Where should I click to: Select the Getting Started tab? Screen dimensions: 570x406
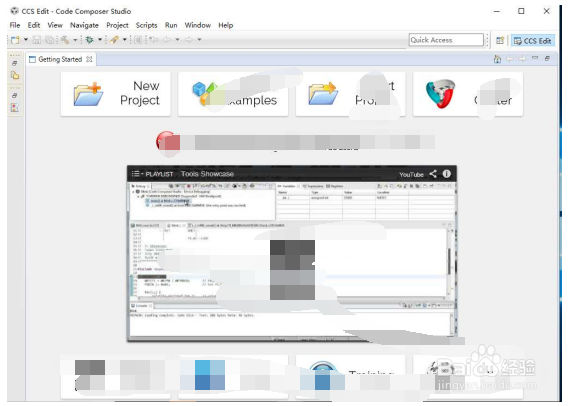[60, 59]
